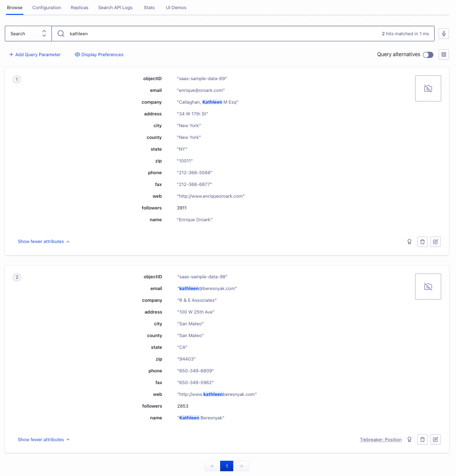Click the followers value 3911
The height and width of the screenshot is (476, 456).
click(182, 208)
